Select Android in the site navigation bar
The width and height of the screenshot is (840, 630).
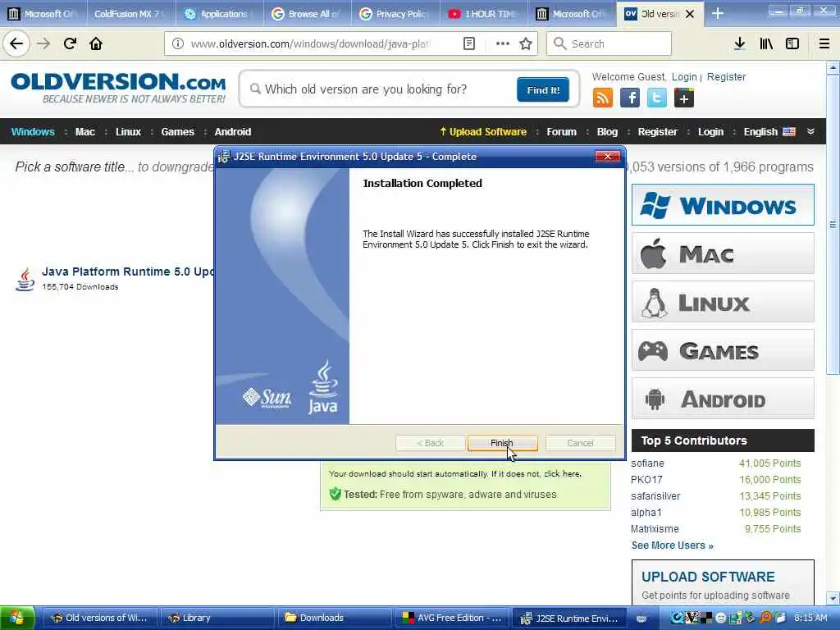[232, 132]
